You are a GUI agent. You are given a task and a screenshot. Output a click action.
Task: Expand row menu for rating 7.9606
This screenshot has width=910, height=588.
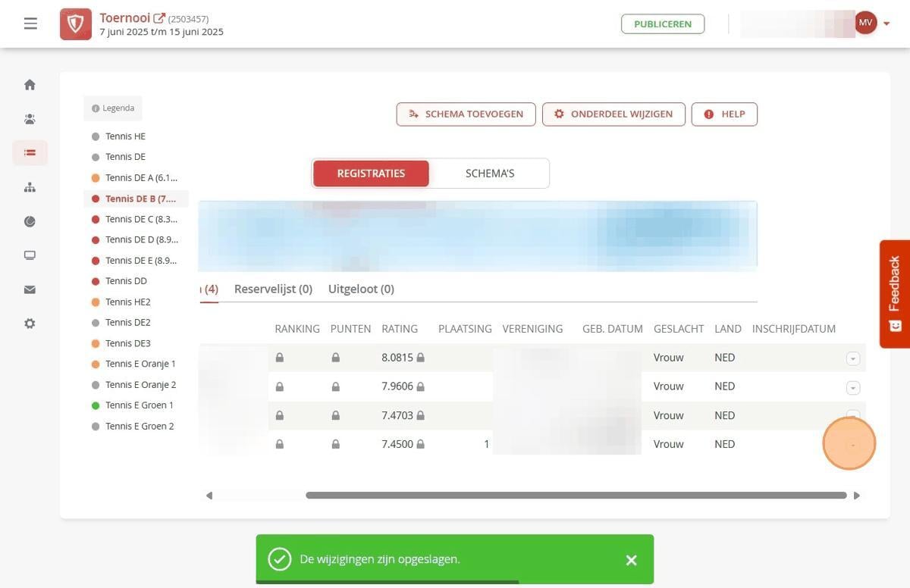(x=853, y=387)
